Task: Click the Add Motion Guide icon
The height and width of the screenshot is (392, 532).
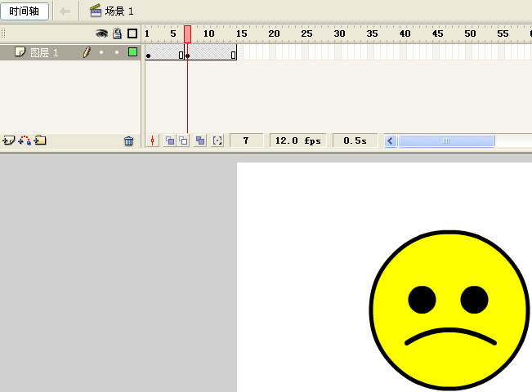Action: click(x=25, y=140)
